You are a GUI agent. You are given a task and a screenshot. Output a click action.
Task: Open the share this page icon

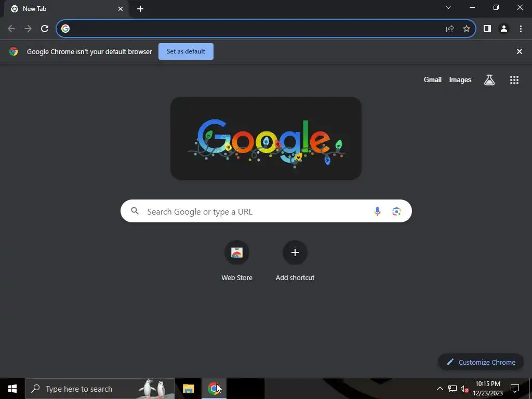click(x=450, y=29)
